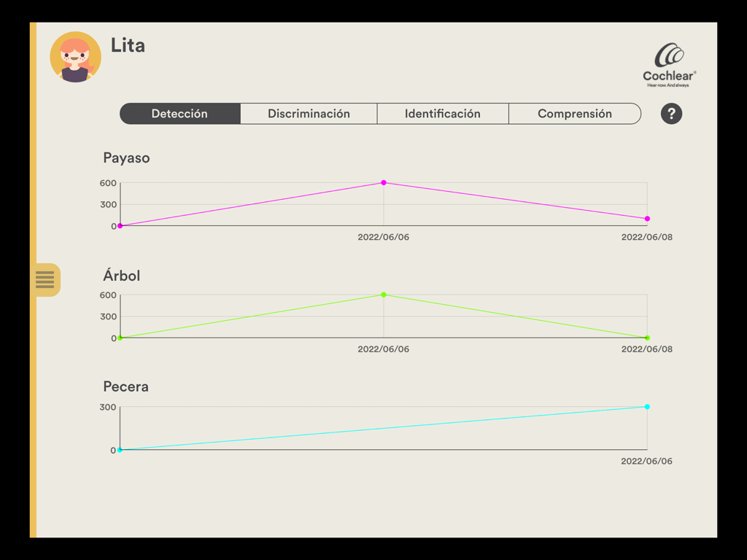Viewport: 747px width, 560px height.
Task: Click Lita's avatar picture
Action: [75, 57]
